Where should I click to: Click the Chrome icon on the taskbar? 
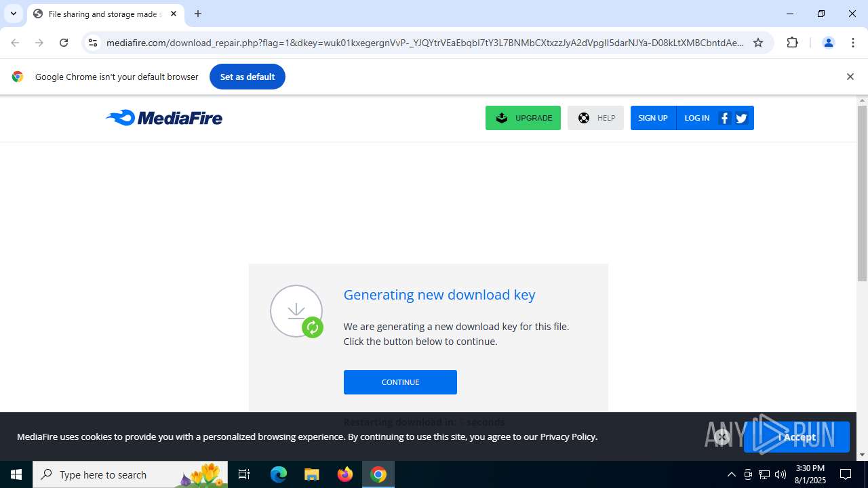(x=378, y=474)
